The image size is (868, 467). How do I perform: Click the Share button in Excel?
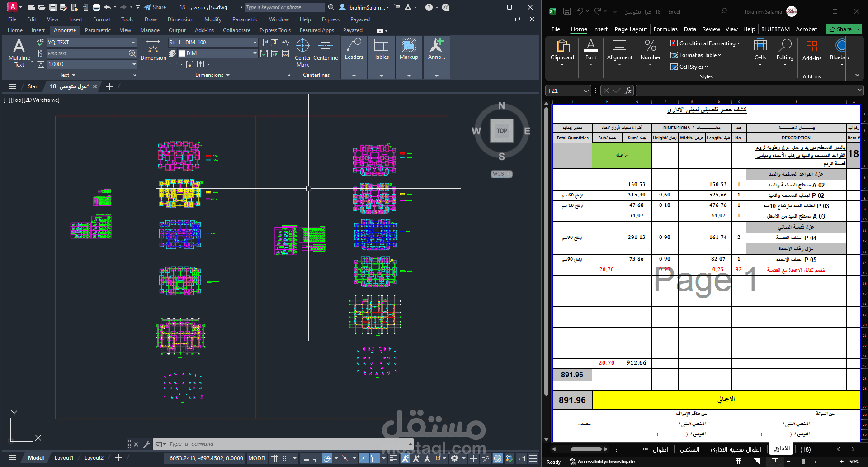(x=844, y=29)
